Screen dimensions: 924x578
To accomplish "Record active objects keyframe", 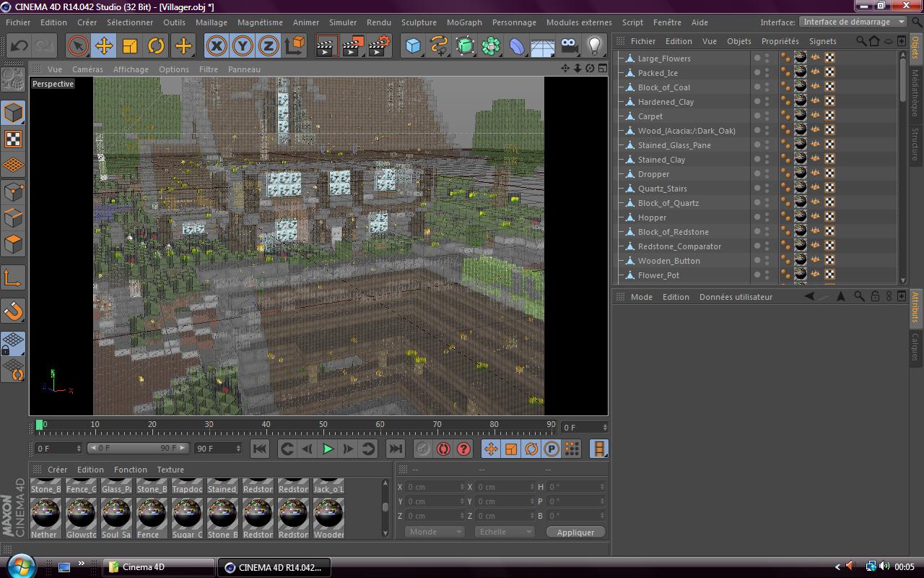I will pyautogui.click(x=422, y=449).
